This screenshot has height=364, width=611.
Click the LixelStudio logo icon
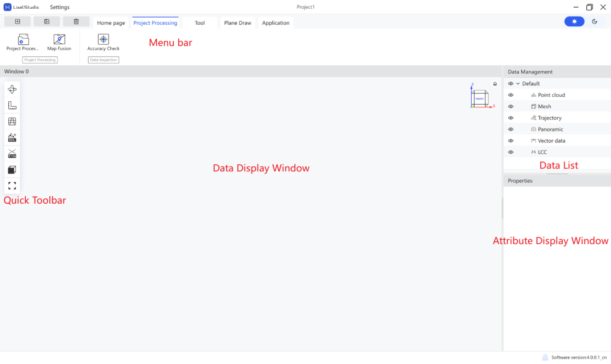tap(8, 7)
